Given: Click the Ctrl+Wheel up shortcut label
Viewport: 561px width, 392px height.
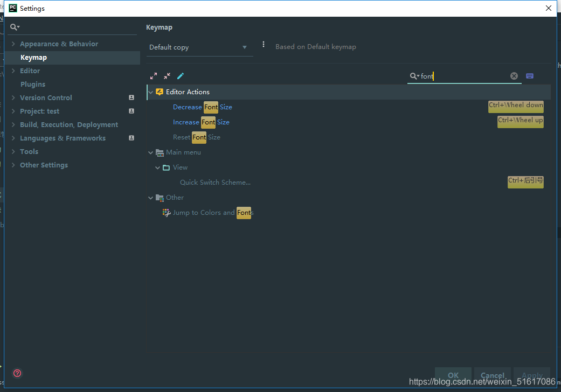Looking at the screenshot, I should tap(521, 122).
